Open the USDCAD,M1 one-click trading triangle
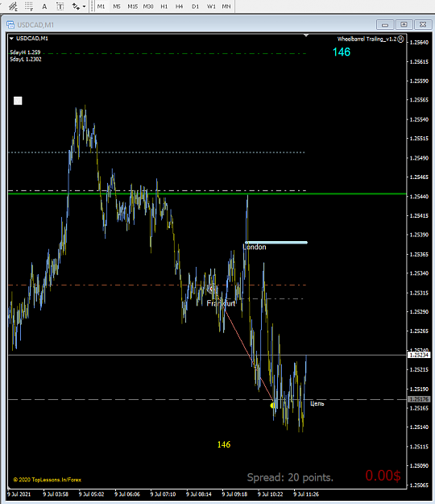 tap(11, 39)
